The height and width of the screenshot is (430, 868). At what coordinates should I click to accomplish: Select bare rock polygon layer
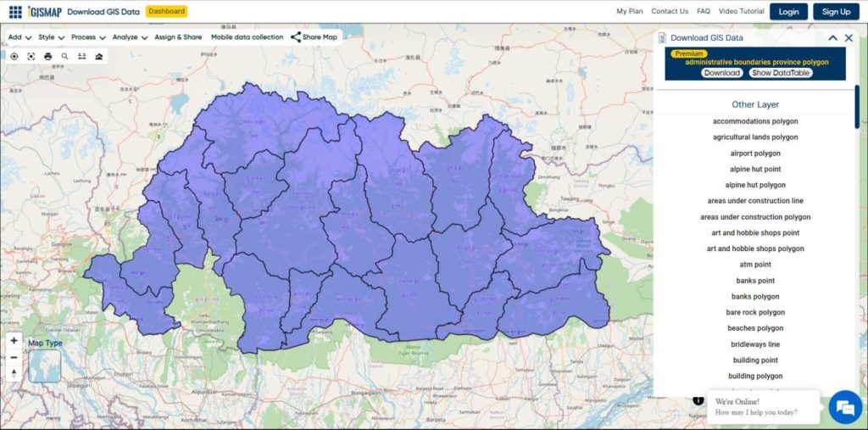click(755, 312)
